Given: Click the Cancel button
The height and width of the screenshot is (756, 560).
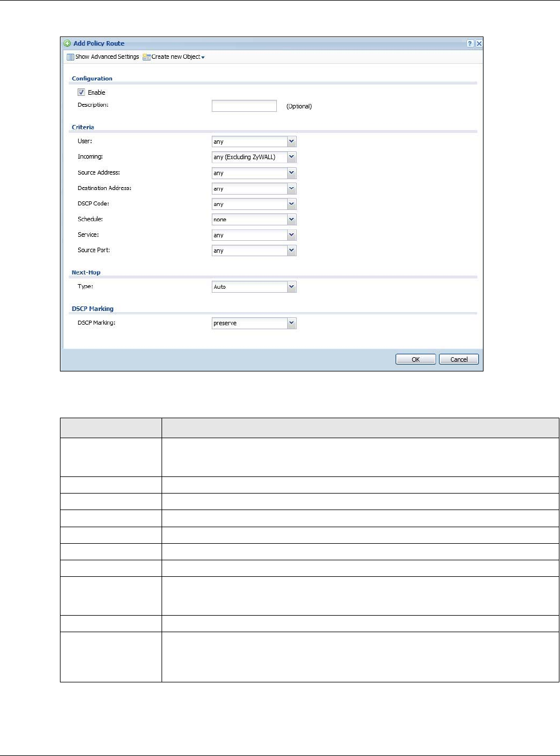Looking at the screenshot, I should [459, 359].
